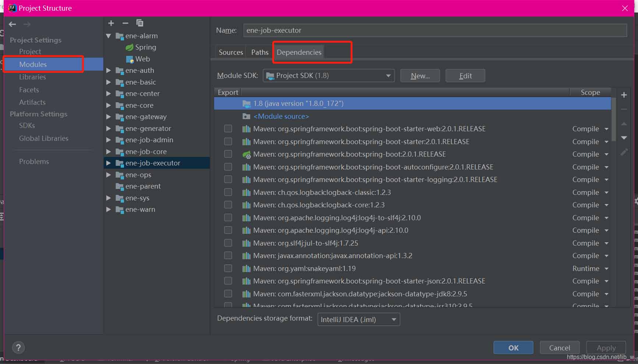Click the Scope column header

(590, 93)
